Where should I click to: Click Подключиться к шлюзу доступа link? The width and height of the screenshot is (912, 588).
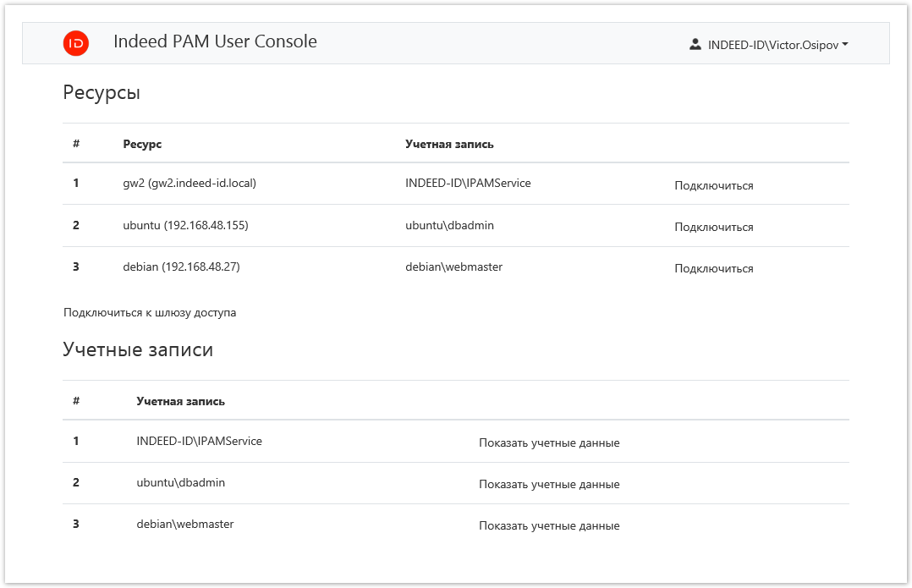(x=150, y=312)
